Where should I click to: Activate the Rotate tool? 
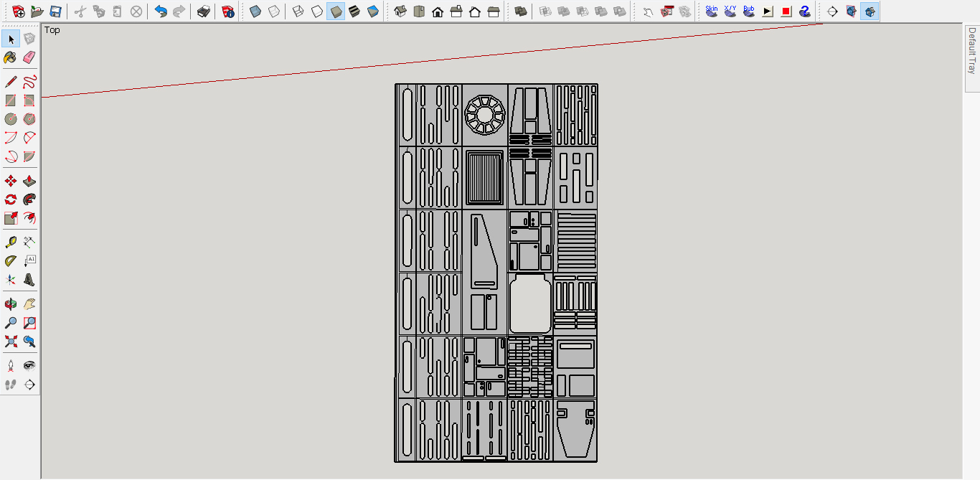pyautogui.click(x=11, y=199)
